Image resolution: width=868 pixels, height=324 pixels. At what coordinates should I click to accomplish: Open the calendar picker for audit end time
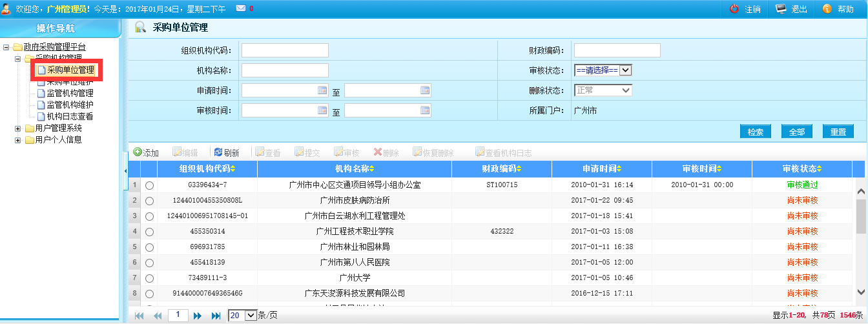425,110
